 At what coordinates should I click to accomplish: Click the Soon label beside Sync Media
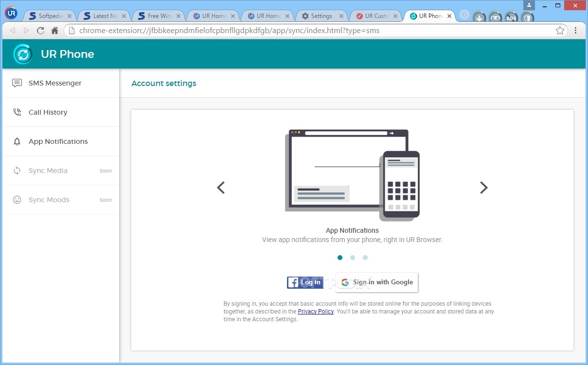[106, 171]
